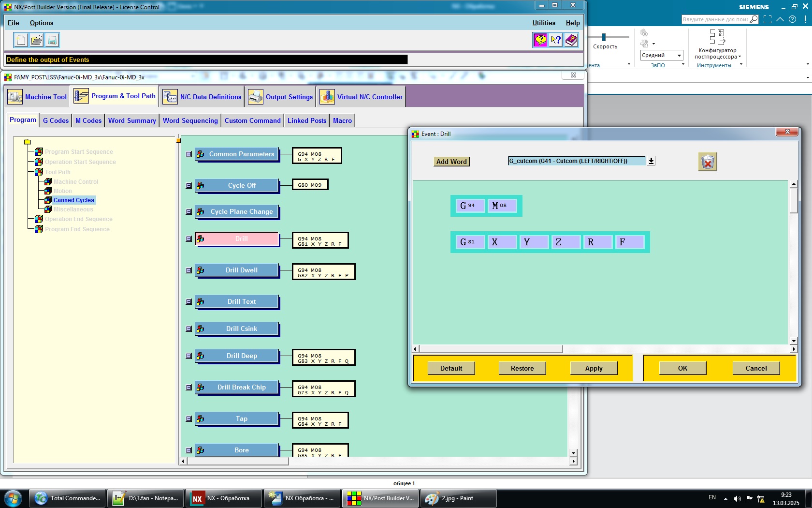Click the Drill event block icon
Screen dimensions: 812x508
click(201, 239)
